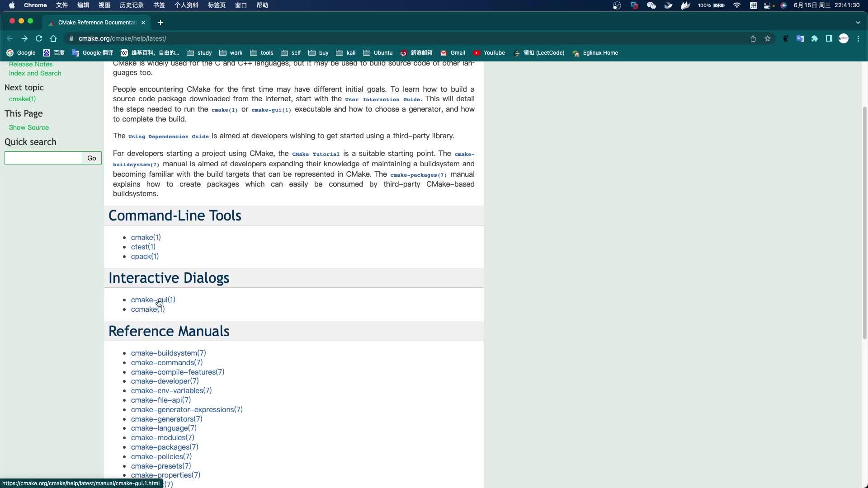Open the Chrome three-dot menu
Viewport: 868px width, 488px height.
859,38
